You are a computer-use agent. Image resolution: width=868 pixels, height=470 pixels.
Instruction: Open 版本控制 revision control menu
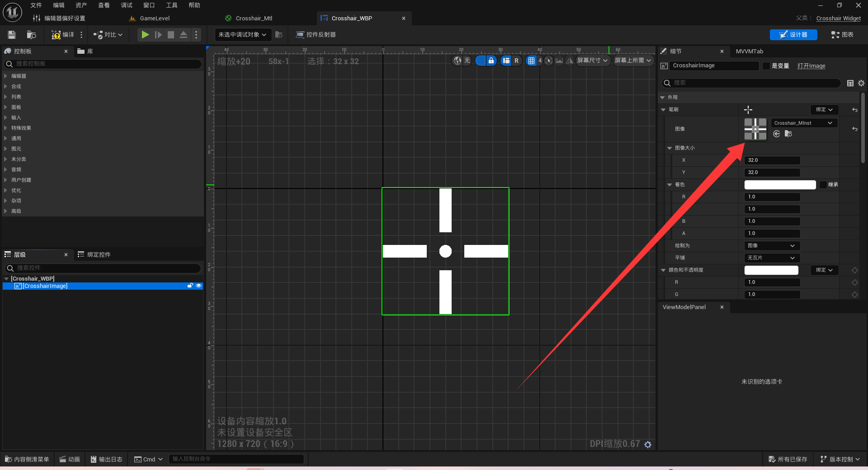(x=840, y=459)
